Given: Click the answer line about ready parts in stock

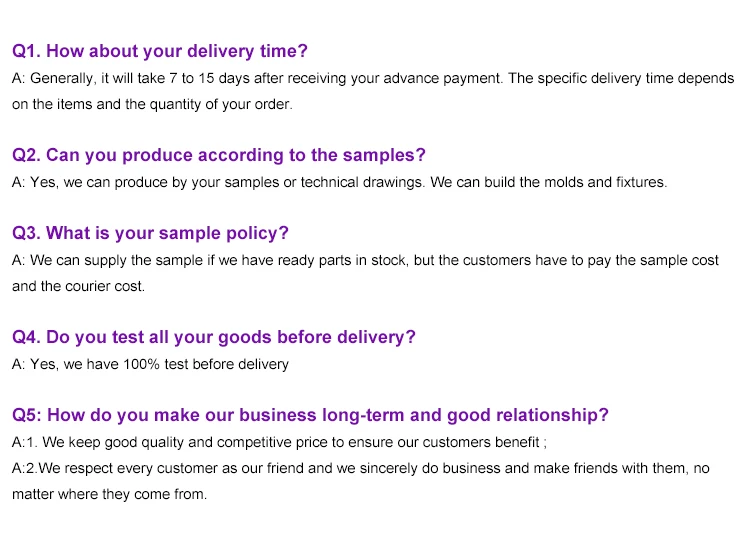Looking at the screenshot, I should (365, 260).
